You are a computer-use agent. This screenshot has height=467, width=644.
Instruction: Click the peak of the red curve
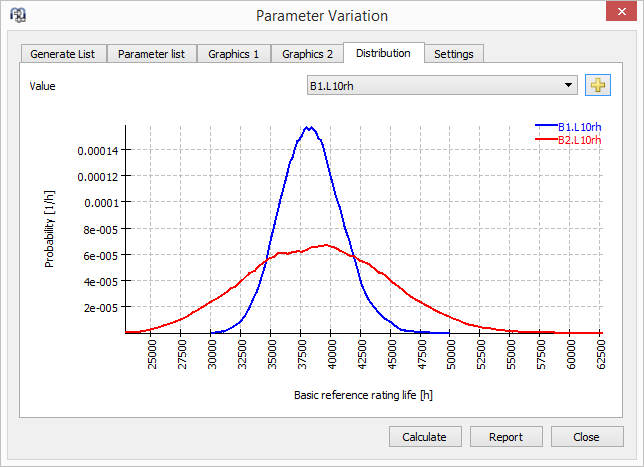(325, 244)
